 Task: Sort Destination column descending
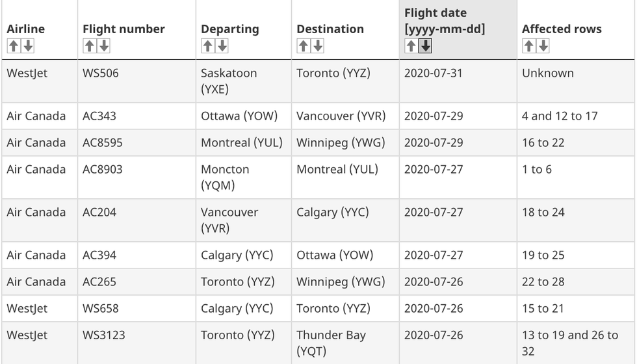pyautogui.click(x=317, y=46)
